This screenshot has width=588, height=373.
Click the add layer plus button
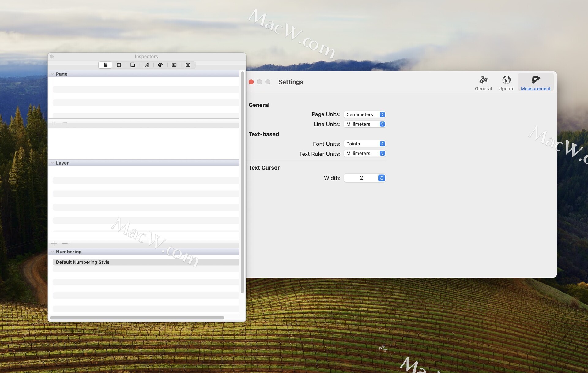[x=54, y=244]
